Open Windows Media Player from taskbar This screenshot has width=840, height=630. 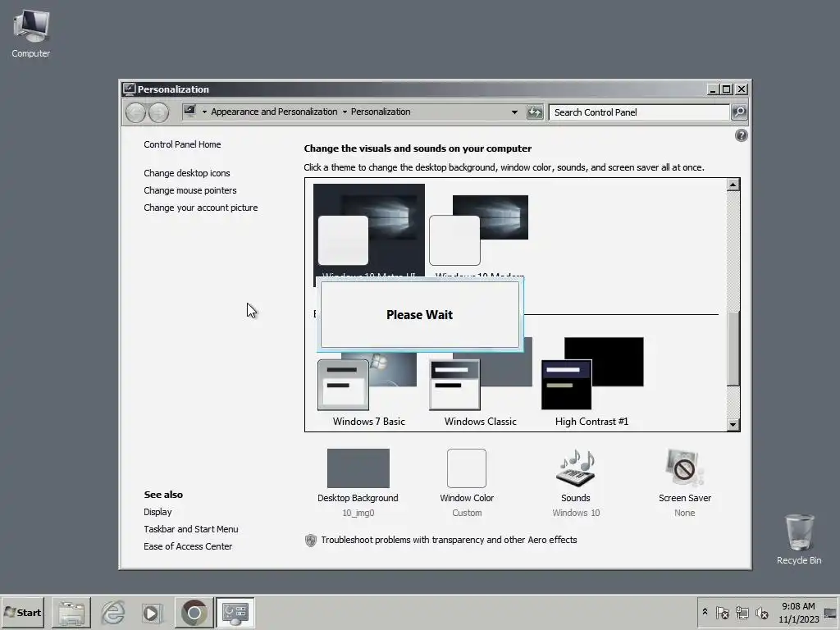(x=152, y=612)
